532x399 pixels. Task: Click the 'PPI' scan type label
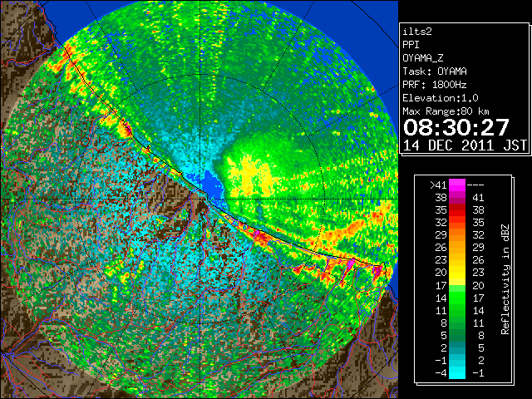click(411, 45)
